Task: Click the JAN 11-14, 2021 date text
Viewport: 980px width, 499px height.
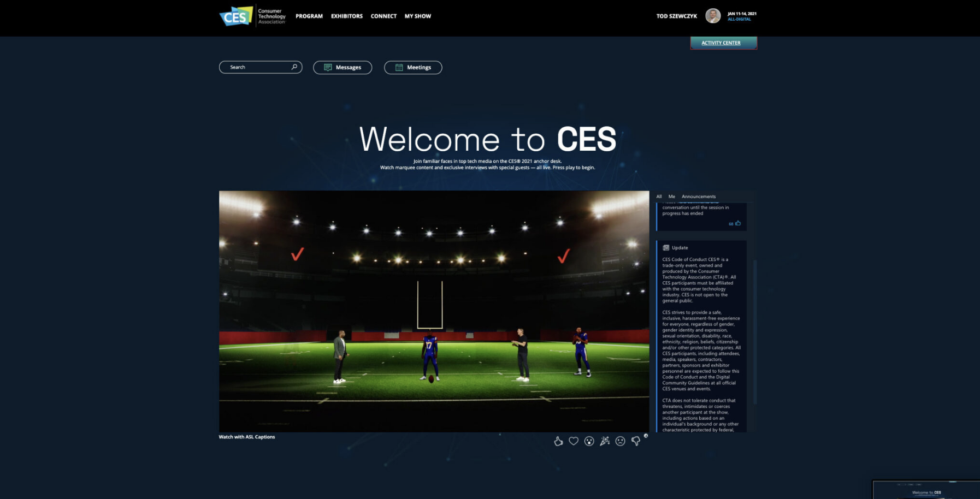Action: [x=742, y=14]
